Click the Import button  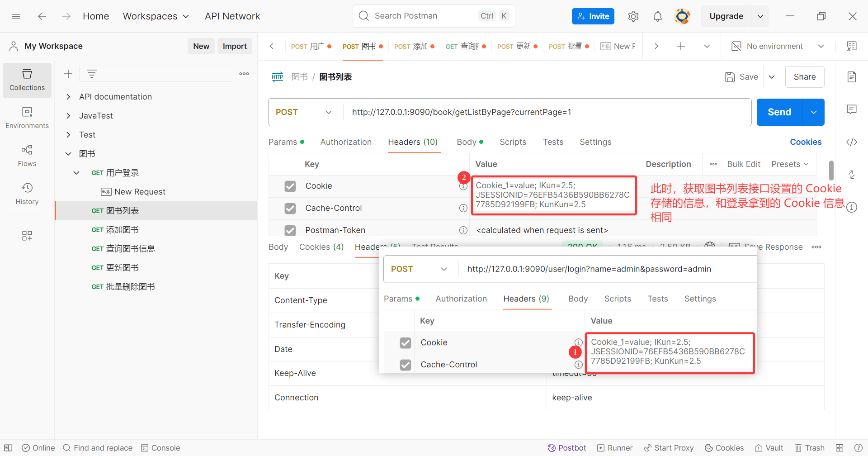tap(235, 46)
